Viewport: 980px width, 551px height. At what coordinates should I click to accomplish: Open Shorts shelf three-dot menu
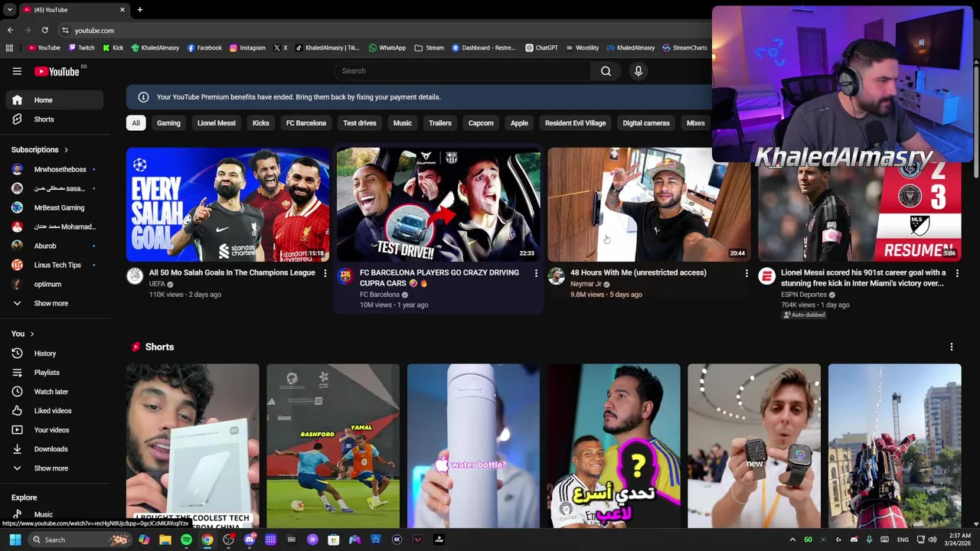[x=951, y=347]
